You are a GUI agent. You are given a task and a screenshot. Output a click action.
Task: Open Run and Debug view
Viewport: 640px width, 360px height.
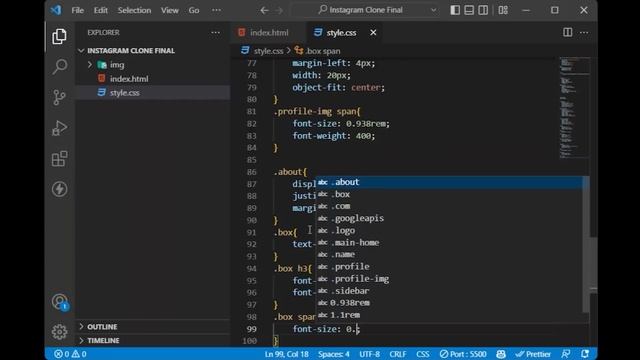click(60, 128)
